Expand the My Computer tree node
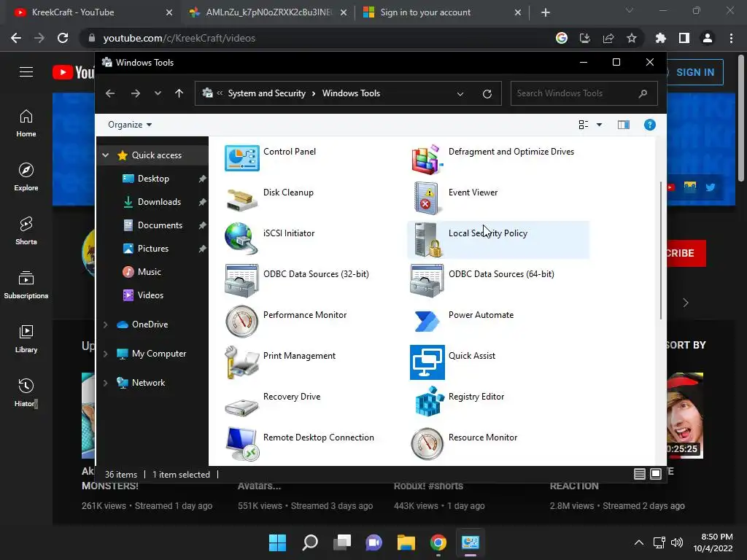747x560 pixels. (106, 354)
